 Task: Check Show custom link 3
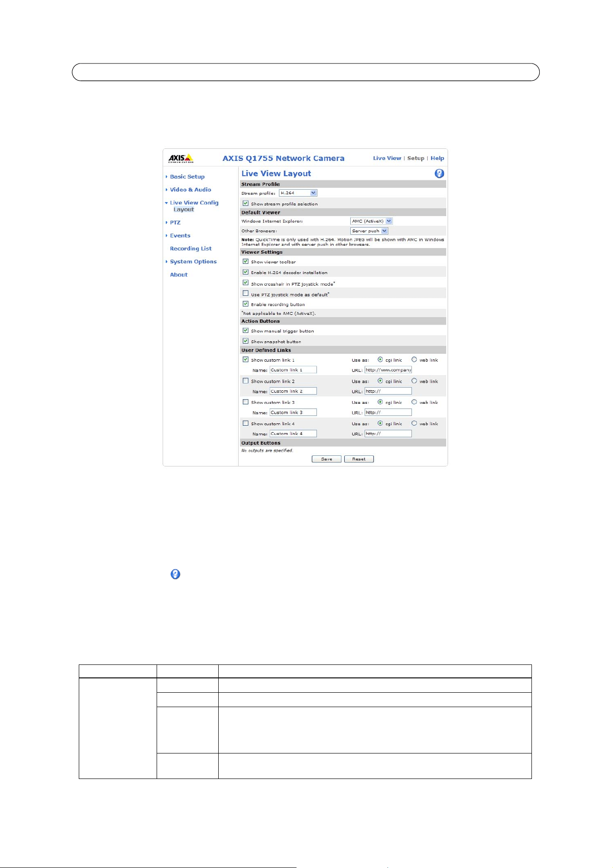pyautogui.click(x=246, y=402)
